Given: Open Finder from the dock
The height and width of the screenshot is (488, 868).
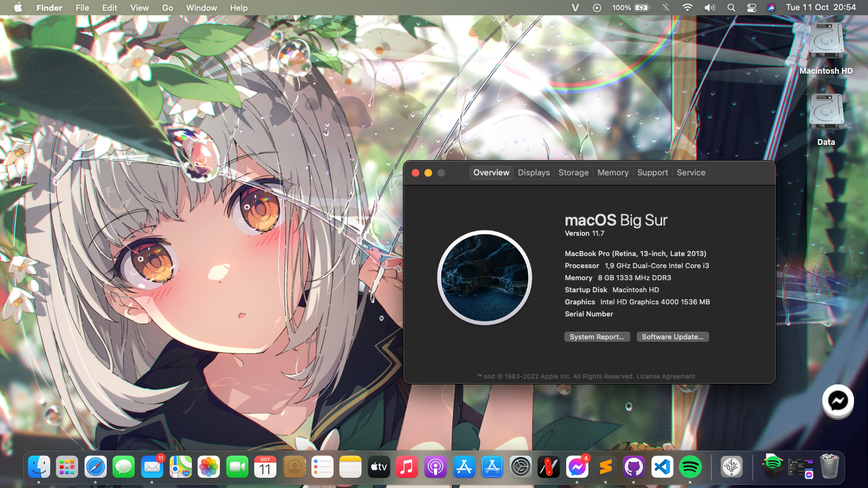Looking at the screenshot, I should (x=39, y=467).
